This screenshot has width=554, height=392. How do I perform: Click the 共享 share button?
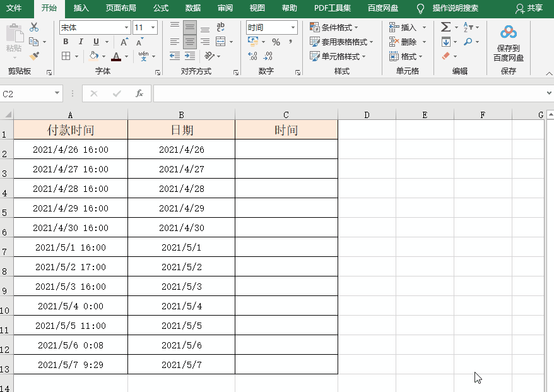[x=529, y=8]
